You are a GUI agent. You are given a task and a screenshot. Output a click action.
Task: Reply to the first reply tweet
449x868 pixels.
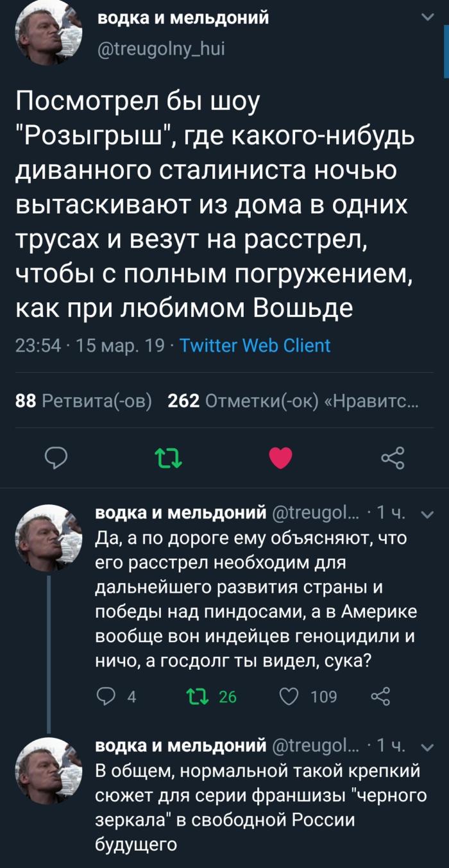tap(106, 695)
